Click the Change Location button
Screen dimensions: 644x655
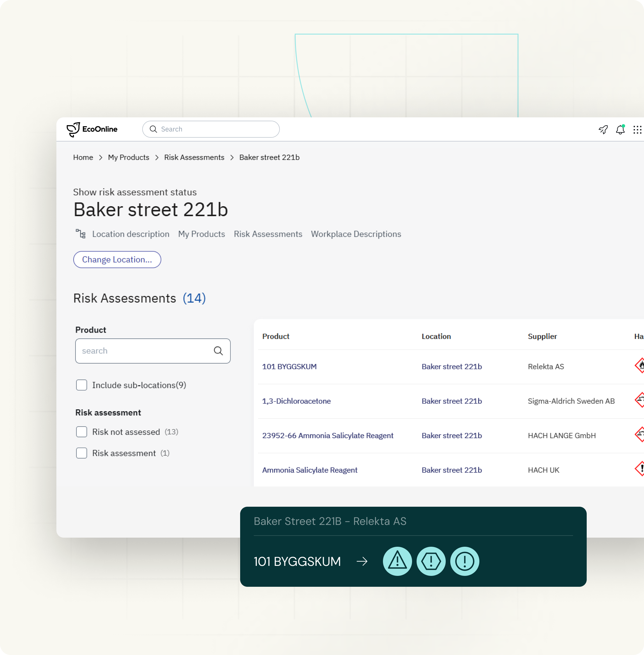[x=117, y=260]
